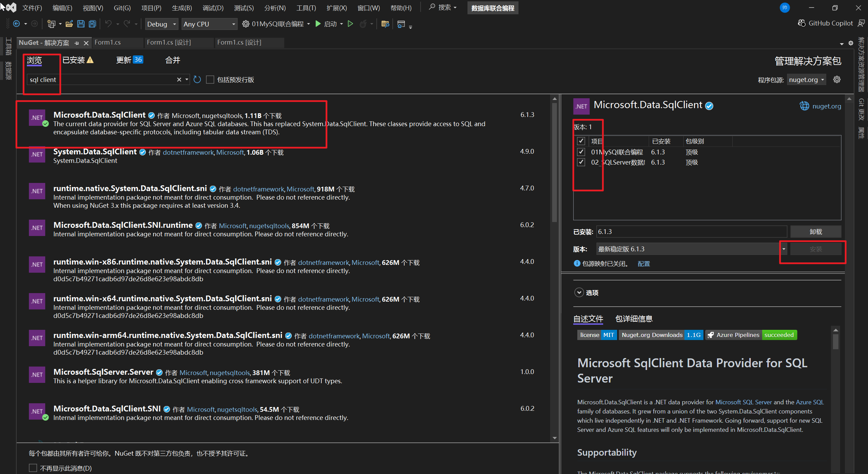Uncheck the 01MySQl联合编程 project checkbox
Screen dimensions: 868x474
click(581, 152)
